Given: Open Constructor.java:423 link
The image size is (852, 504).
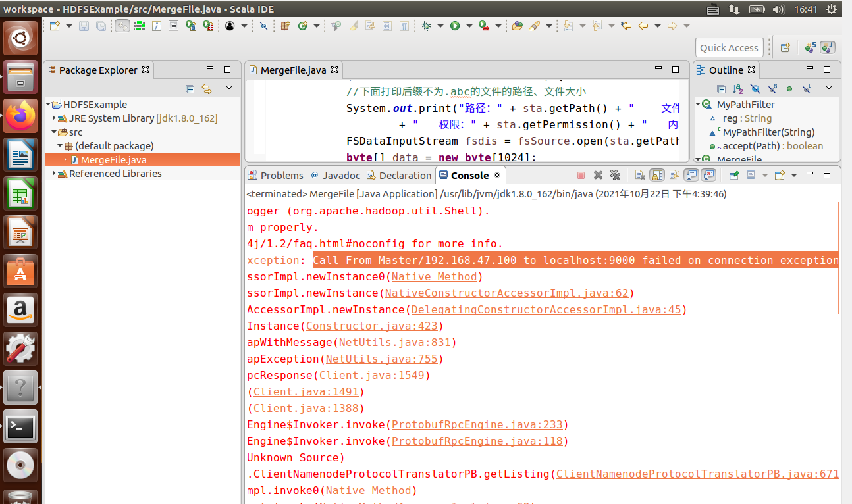Looking at the screenshot, I should (371, 326).
